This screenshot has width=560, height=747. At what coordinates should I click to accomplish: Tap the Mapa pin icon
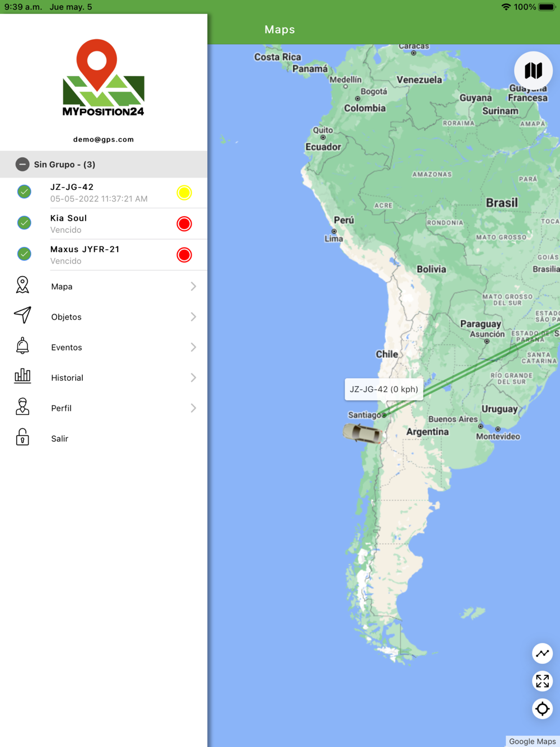[x=22, y=285]
